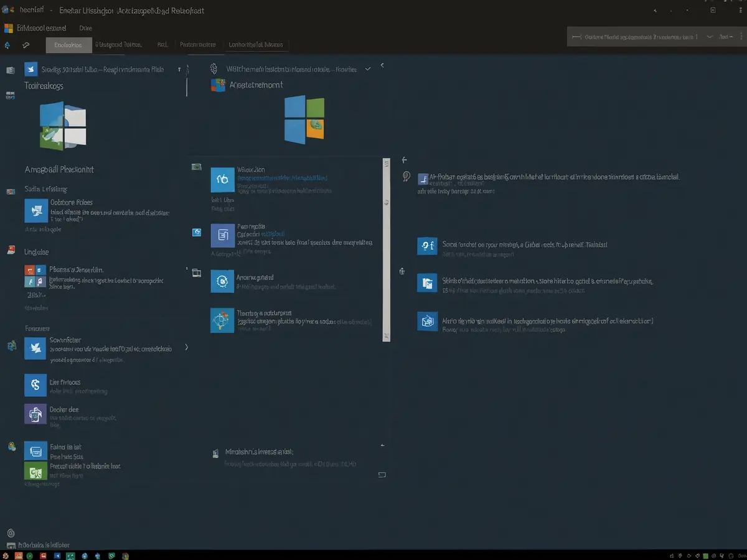Collapse the center panel using the left-facing chevron
Image resolution: width=747 pixels, height=560 pixels.
[x=382, y=64]
